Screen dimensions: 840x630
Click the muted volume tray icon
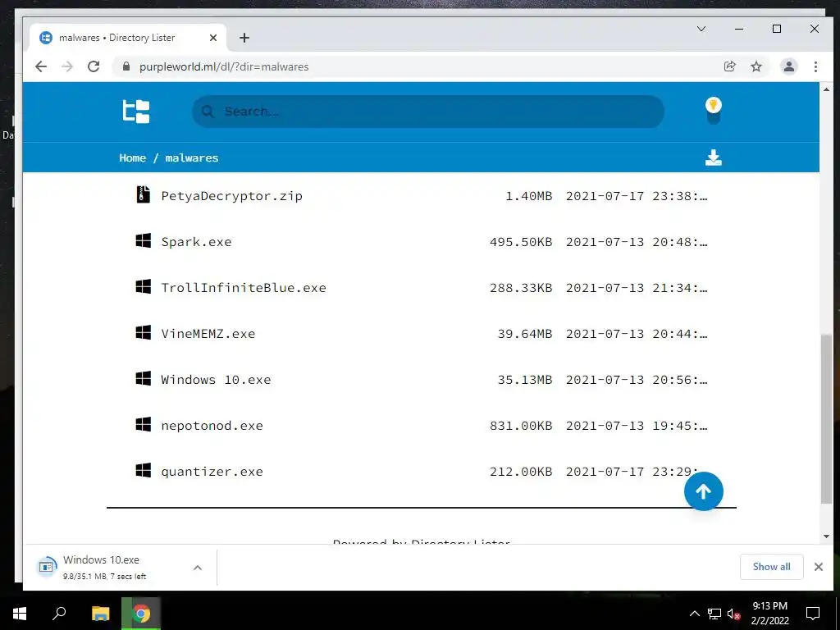click(x=733, y=614)
